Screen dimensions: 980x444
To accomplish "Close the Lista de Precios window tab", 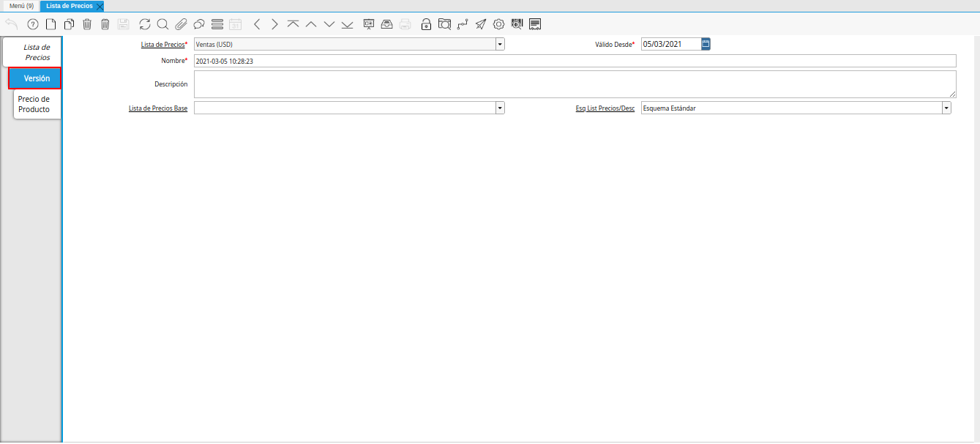I will (100, 6).
